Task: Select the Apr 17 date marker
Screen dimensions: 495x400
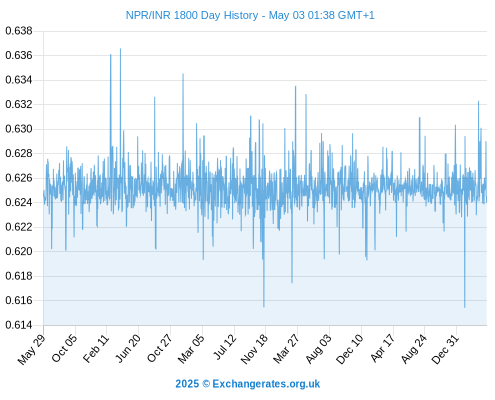Action: (x=382, y=348)
